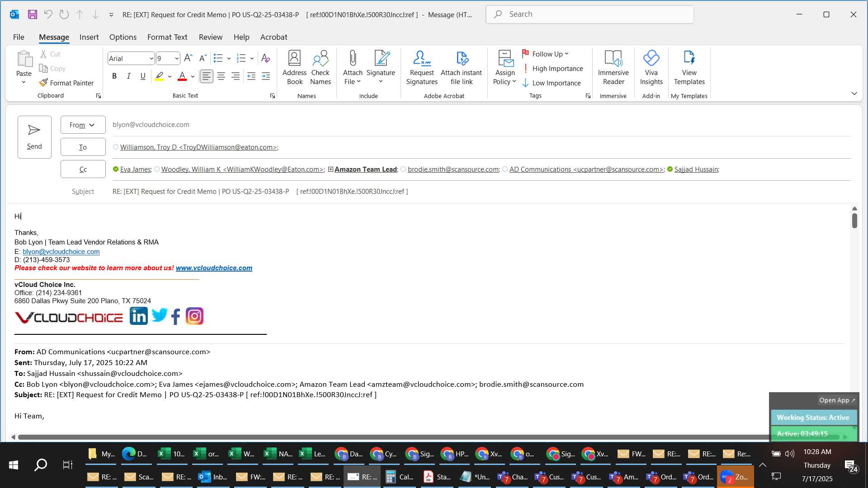Screen dimensions: 868x488
Task: Click the Search box
Action: [x=590, y=14]
